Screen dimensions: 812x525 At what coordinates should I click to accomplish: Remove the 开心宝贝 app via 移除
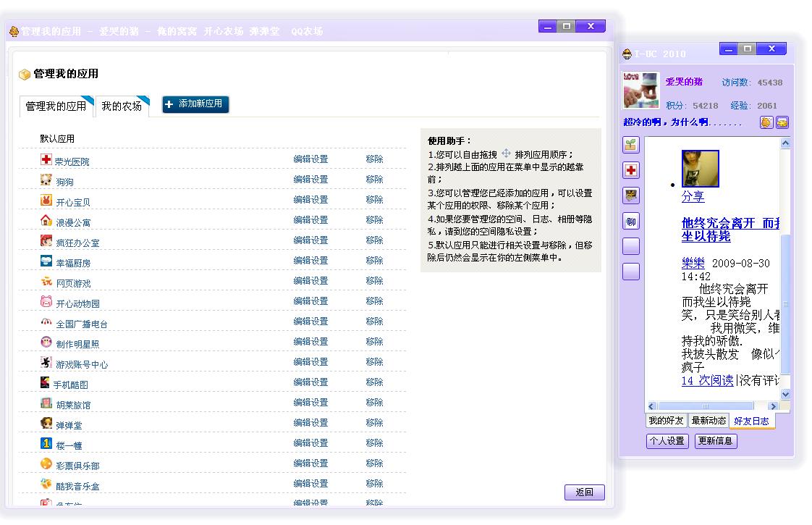pyautogui.click(x=374, y=200)
